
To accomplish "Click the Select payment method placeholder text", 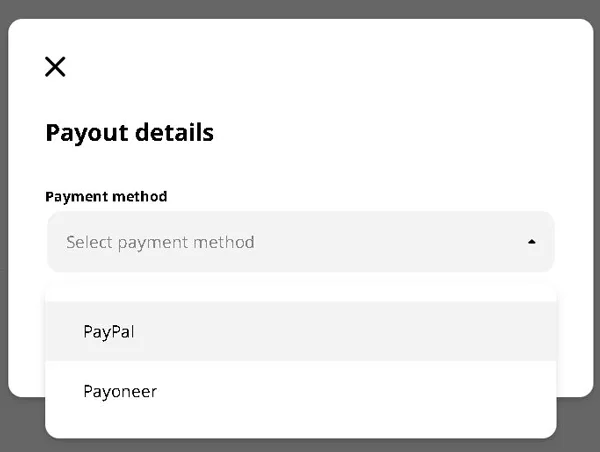I will (x=160, y=242).
